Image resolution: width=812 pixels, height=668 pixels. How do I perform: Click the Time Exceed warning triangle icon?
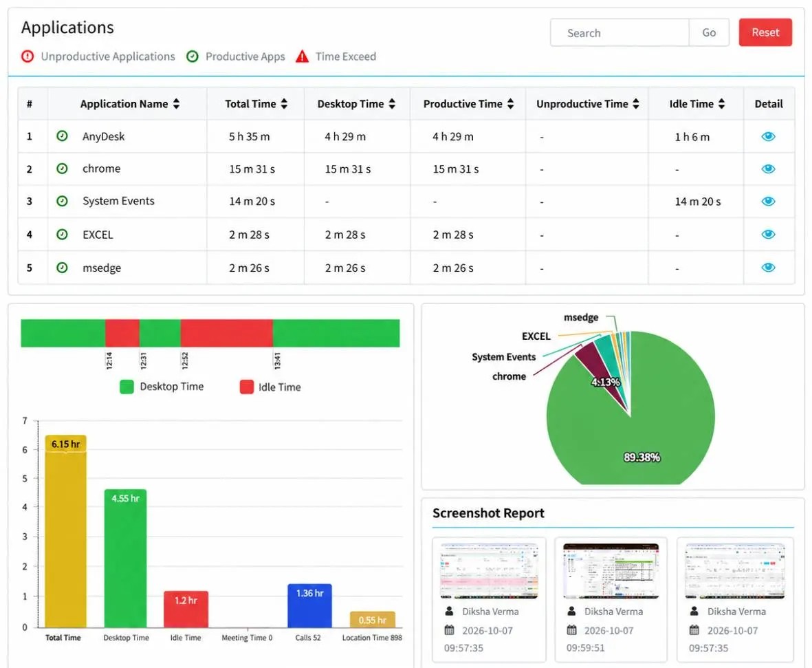303,56
